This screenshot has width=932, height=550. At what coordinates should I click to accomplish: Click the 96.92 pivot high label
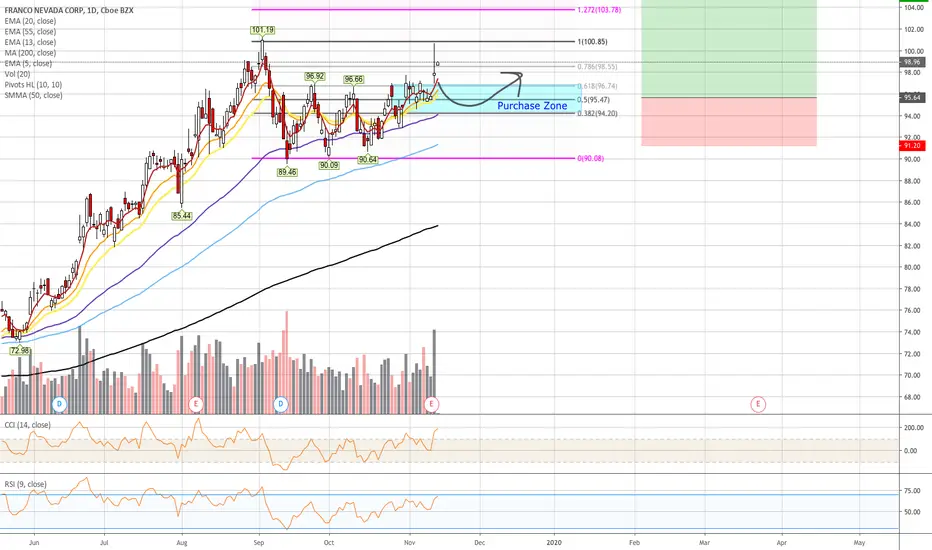pos(315,77)
